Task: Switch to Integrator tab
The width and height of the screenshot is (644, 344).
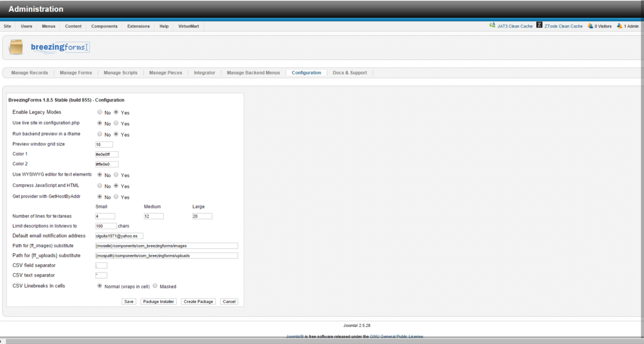Action: (204, 73)
